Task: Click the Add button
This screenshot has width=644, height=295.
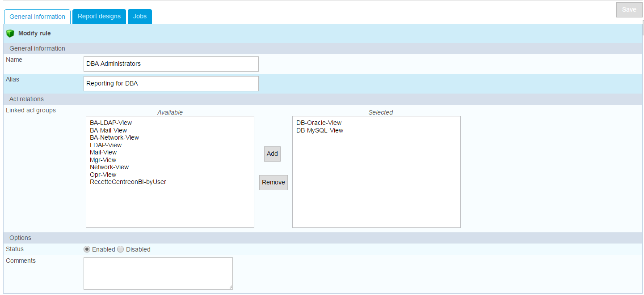Action: (x=272, y=154)
